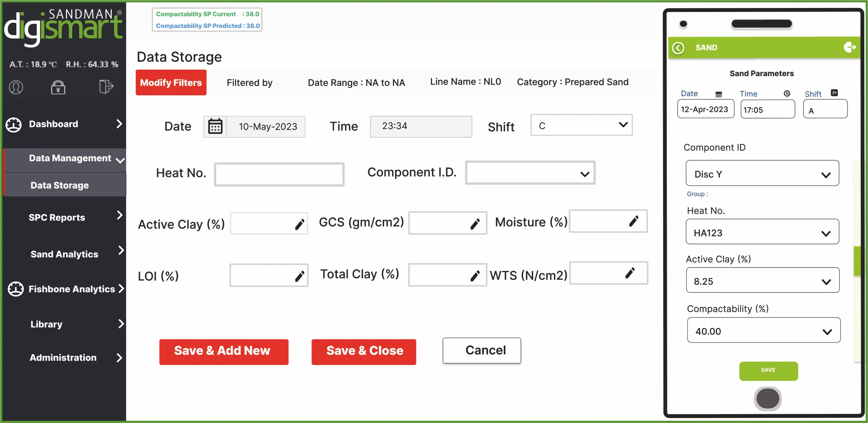Open the Shift dropdown showing C
The image size is (868, 423).
[x=581, y=125]
